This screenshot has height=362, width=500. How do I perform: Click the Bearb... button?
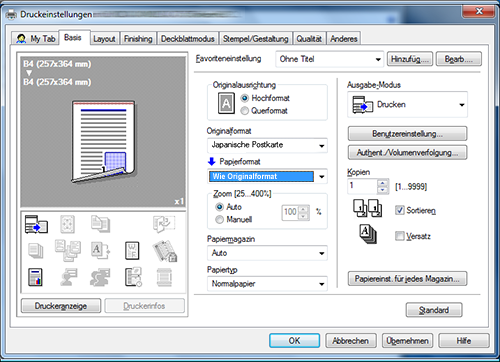click(x=459, y=59)
